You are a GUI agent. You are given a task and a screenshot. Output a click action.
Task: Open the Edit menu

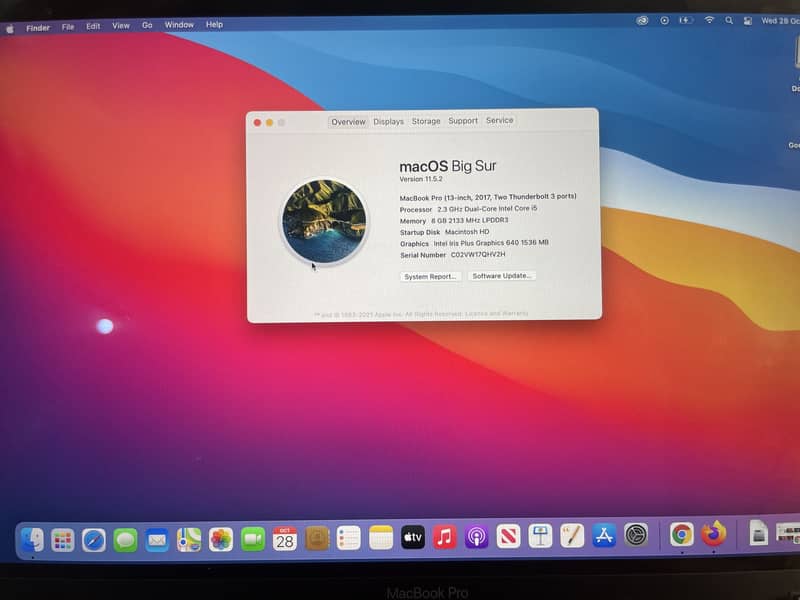[93, 26]
